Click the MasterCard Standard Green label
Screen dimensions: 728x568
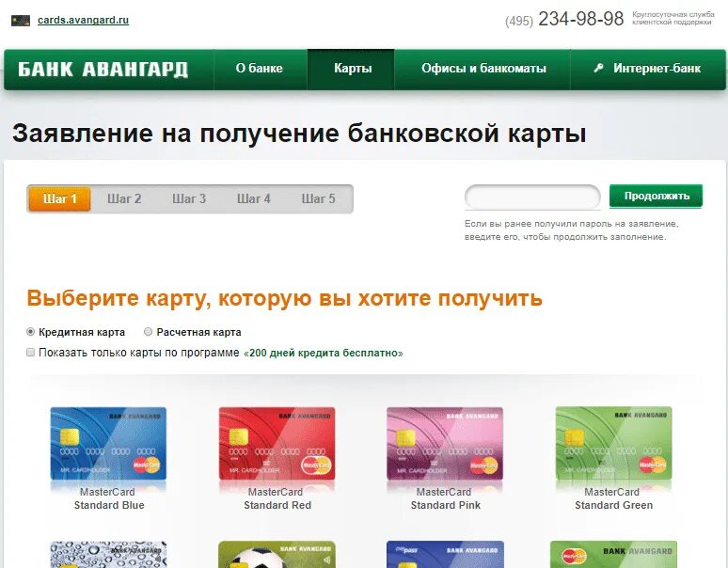tap(613, 498)
